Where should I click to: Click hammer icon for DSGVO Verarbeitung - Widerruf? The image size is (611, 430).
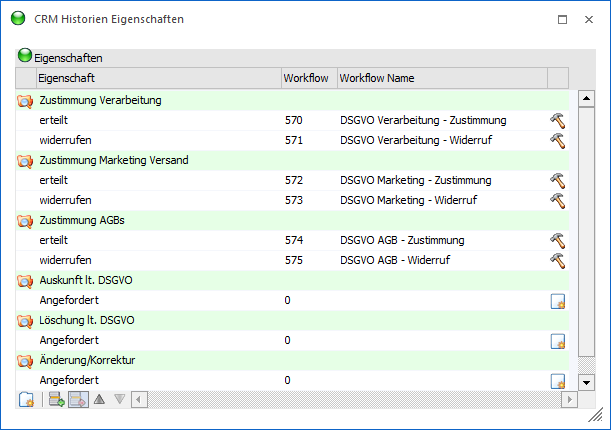coord(557,140)
